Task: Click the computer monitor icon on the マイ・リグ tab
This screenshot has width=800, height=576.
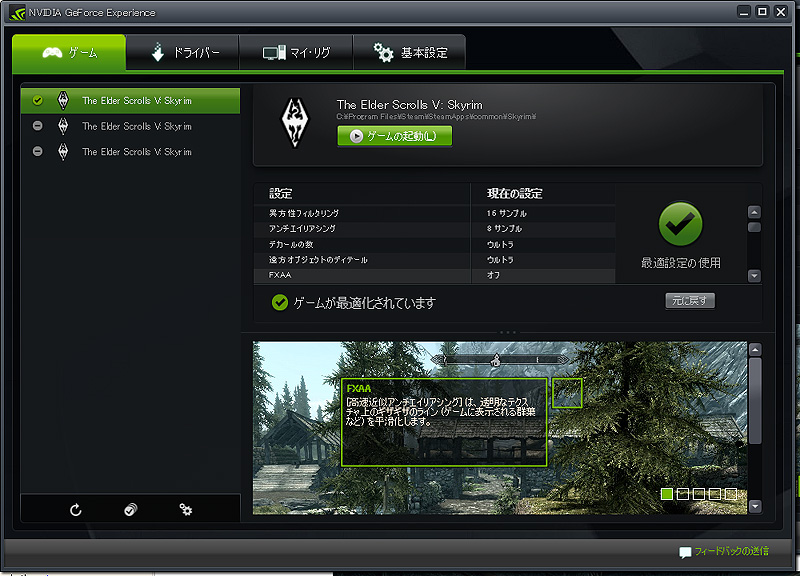Action: pos(274,52)
